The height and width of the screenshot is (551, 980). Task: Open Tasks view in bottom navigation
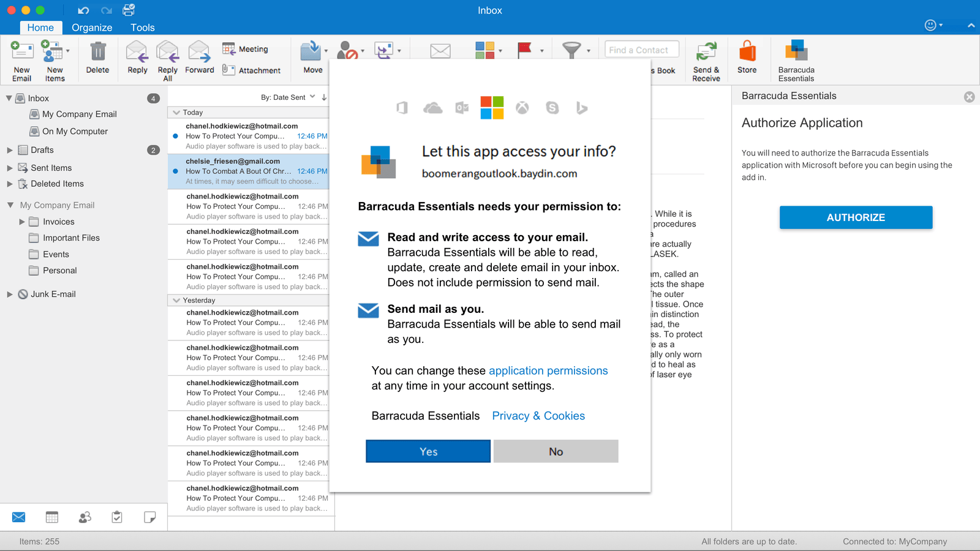[117, 517]
